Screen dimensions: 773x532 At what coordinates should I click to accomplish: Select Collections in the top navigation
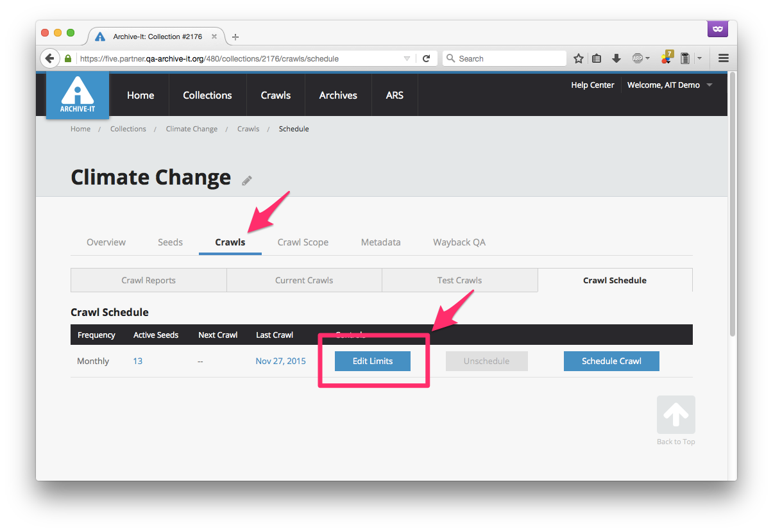tap(207, 95)
